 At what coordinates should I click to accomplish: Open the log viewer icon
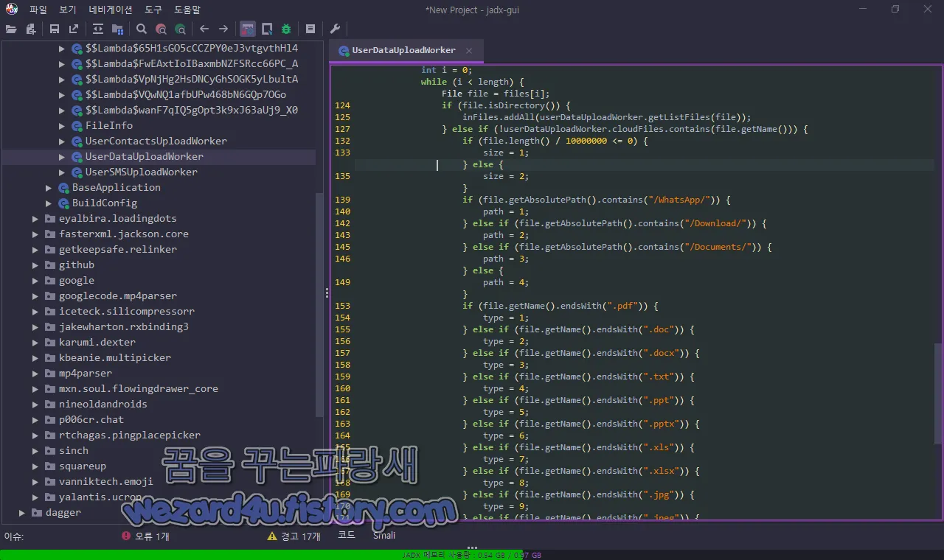(310, 29)
